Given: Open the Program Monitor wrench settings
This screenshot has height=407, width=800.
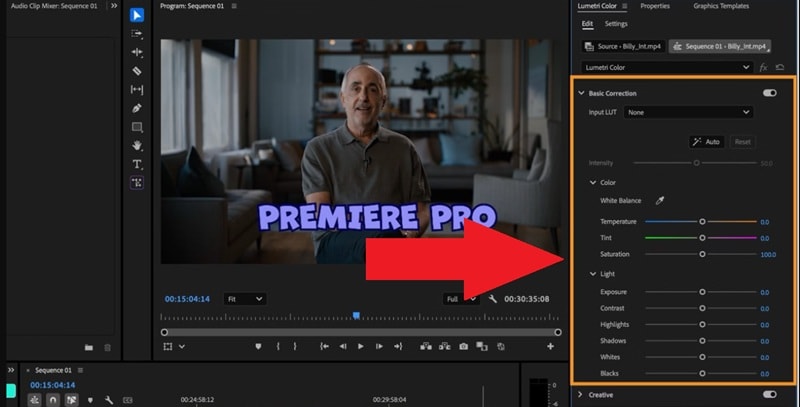Looking at the screenshot, I should point(492,299).
